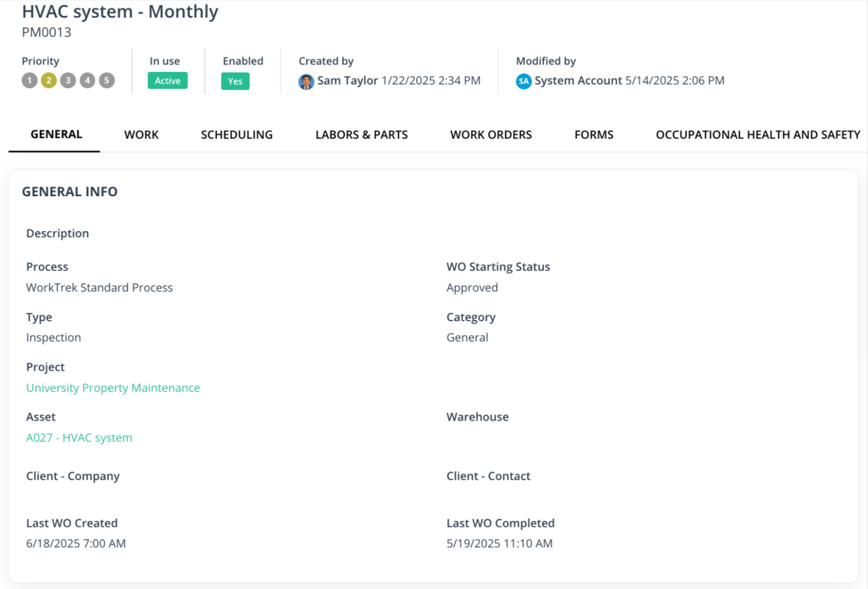Image resolution: width=868 pixels, height=589 pixels.
Task: Open the OCCUPATIONAL HEALTH AND SAFETY tab
Action: (758, 135)
